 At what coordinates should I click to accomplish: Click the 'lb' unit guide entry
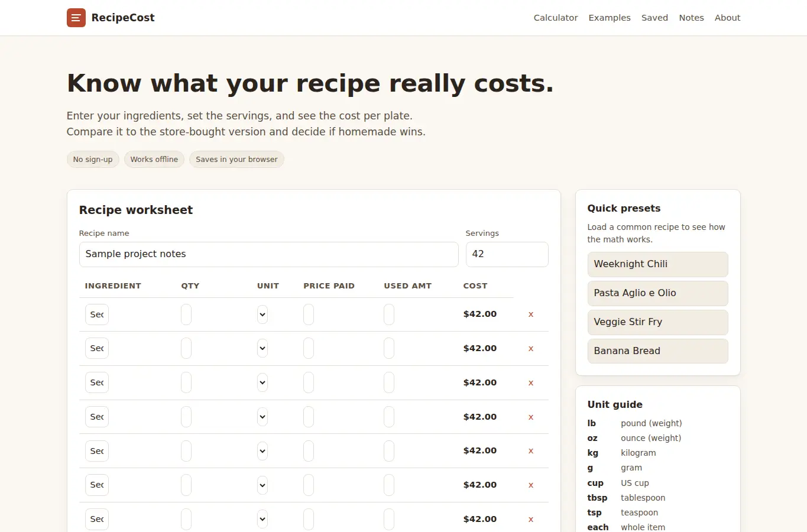pos(592,423)
